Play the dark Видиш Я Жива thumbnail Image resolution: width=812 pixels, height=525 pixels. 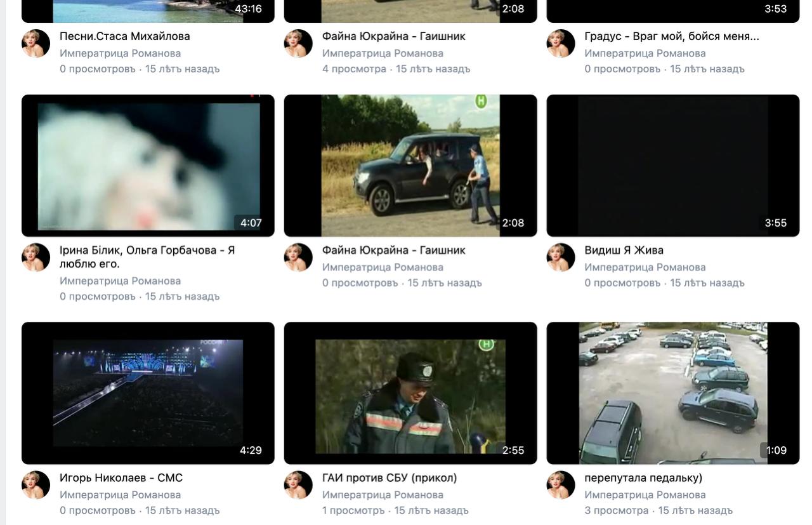coord(673,166)
